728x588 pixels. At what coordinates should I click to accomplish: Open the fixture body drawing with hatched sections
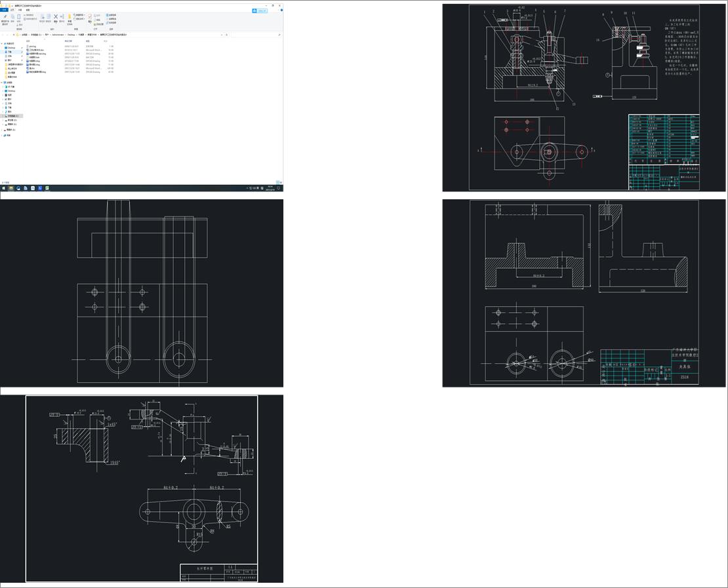(x=584, y=293)
